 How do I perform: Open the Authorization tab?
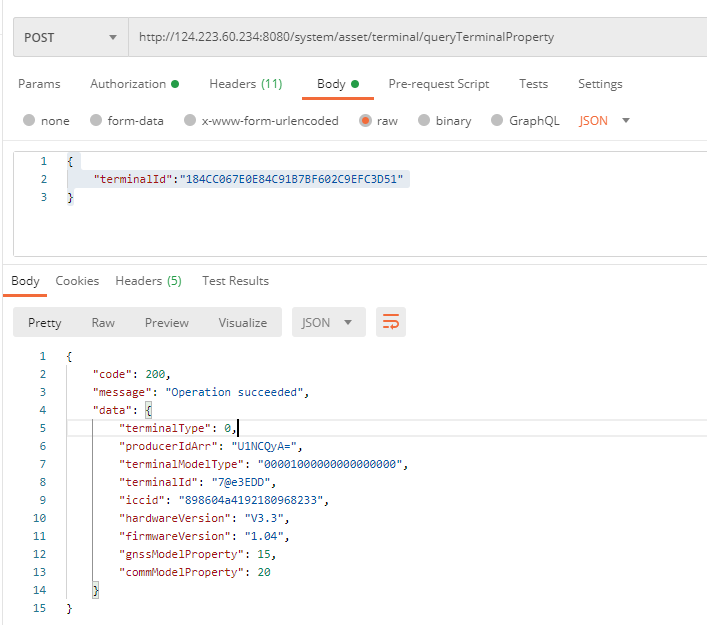coord(134,84)
